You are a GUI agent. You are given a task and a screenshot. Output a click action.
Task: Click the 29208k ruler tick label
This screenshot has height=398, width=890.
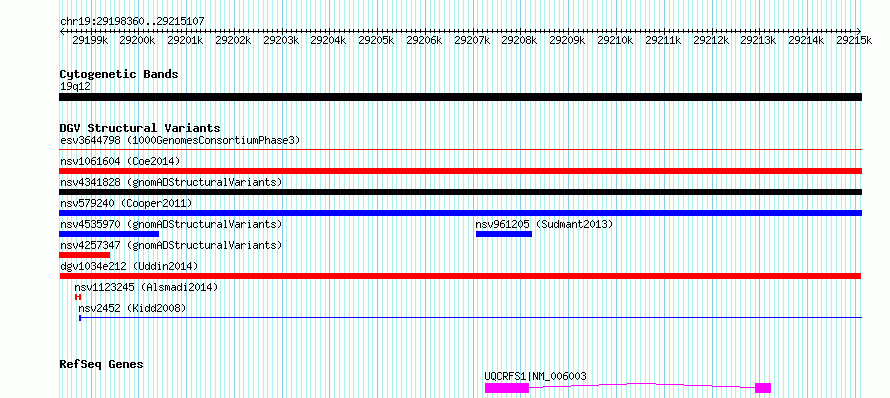coord(520,40)
